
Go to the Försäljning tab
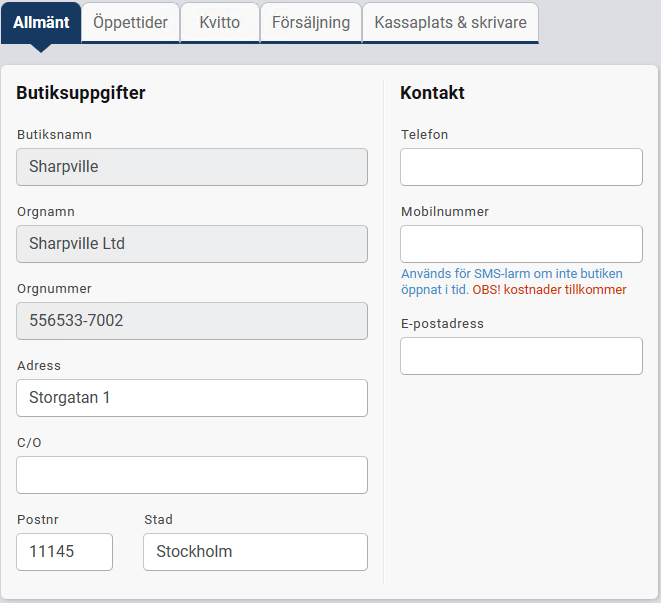pyautogui.click(x=311, y=22)
